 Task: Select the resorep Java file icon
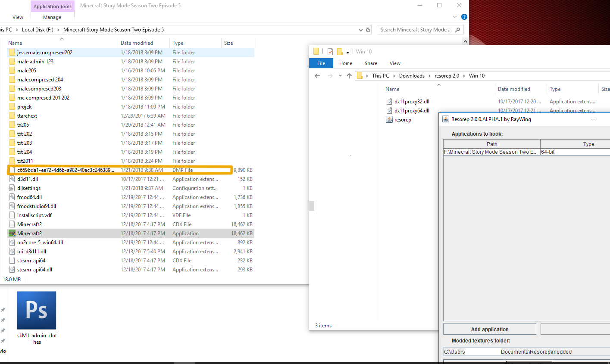coord(389,120)
